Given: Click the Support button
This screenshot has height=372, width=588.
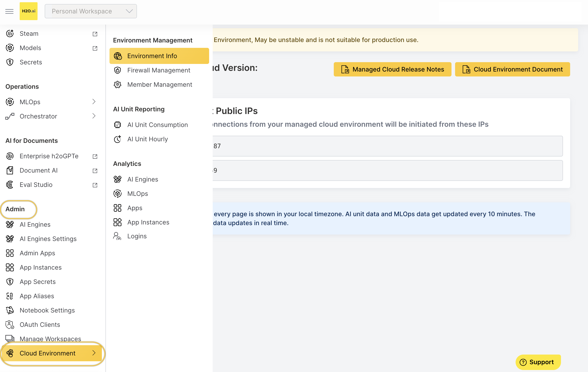Looking at the screenshot, I should coord(538,362).
